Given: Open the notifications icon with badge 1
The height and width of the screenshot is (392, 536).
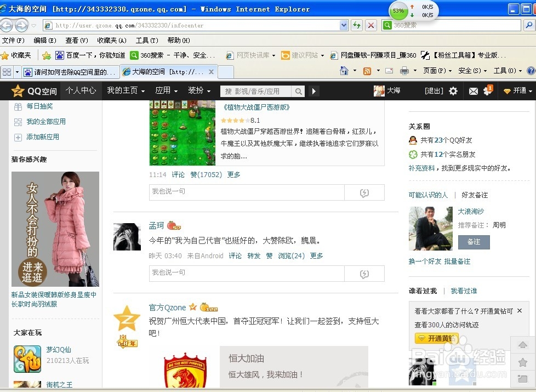Looking at the screenshot, I should 488,90.
